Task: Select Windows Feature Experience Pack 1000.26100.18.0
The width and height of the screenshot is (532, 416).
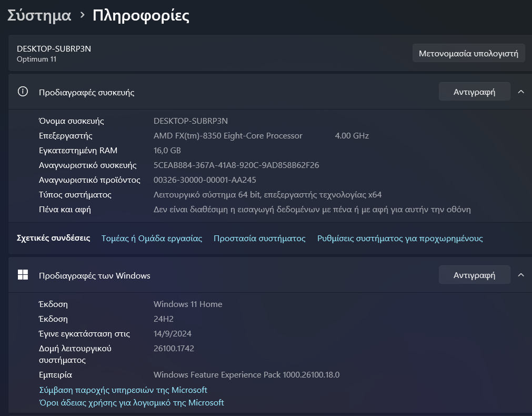Action: click(247, 374)
